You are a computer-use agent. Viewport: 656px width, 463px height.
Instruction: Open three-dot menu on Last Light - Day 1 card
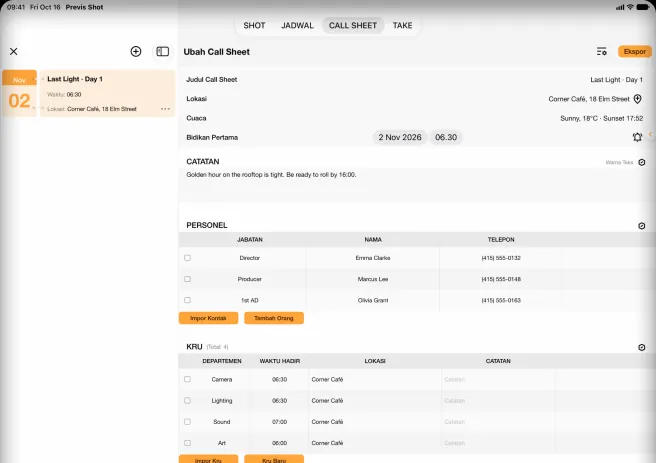click(x=165, y=109)
